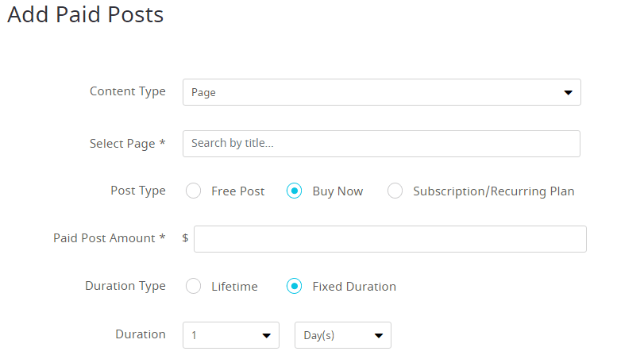Open the Day(s) unit dropdown
Viewport: 644px width, 355px height.
click(343, 335)
